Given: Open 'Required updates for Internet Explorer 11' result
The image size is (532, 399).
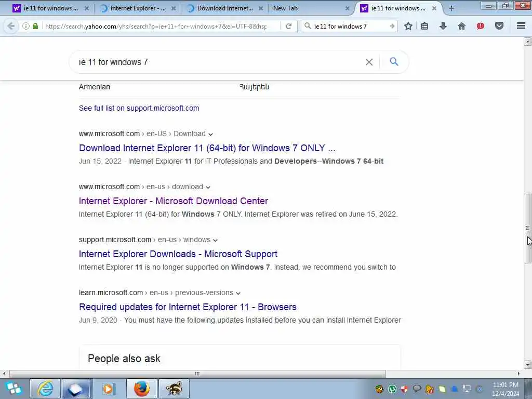Looking at the screenshot, I should (188, 307).
